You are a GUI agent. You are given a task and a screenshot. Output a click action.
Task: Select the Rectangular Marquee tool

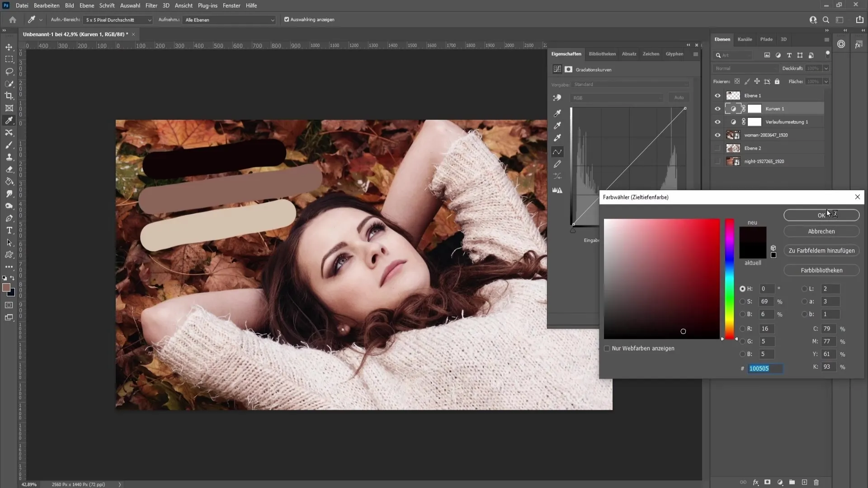pyautogui.click(x=9, y=59)
